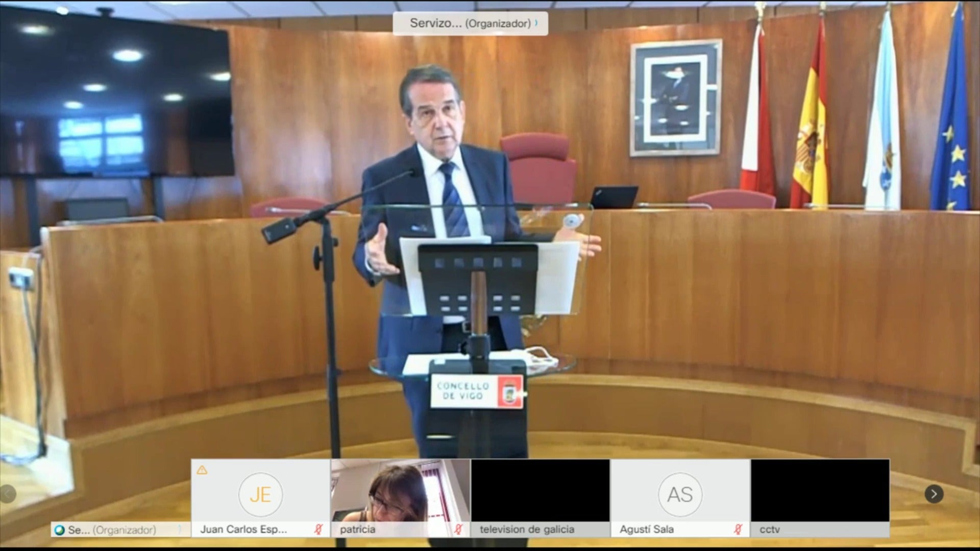This screenshot has width=980, height=551.
Task: Click the warning triangle on Juan Carlos tile
Action: tap(202, 470)
